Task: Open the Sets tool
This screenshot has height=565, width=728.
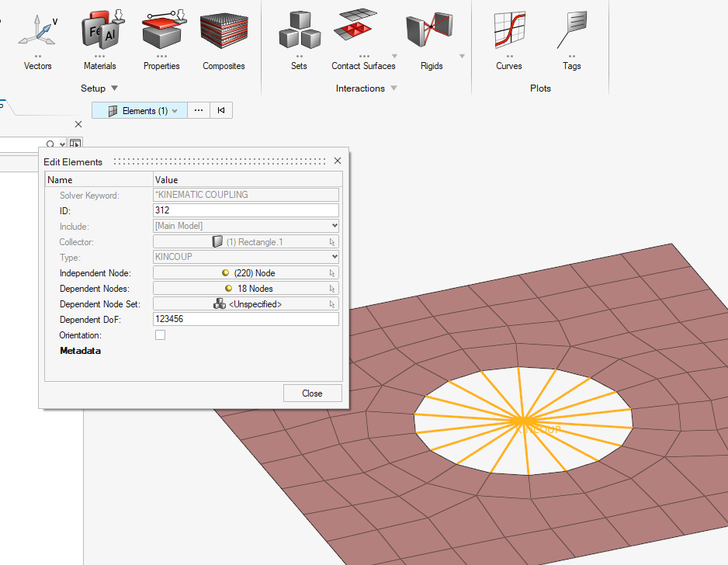Action: [x=299, y=41]
